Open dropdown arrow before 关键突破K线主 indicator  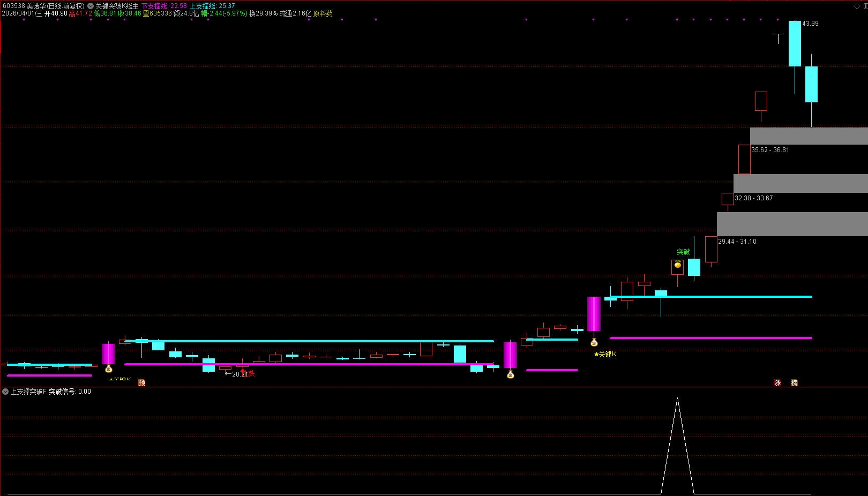point(91,6)
